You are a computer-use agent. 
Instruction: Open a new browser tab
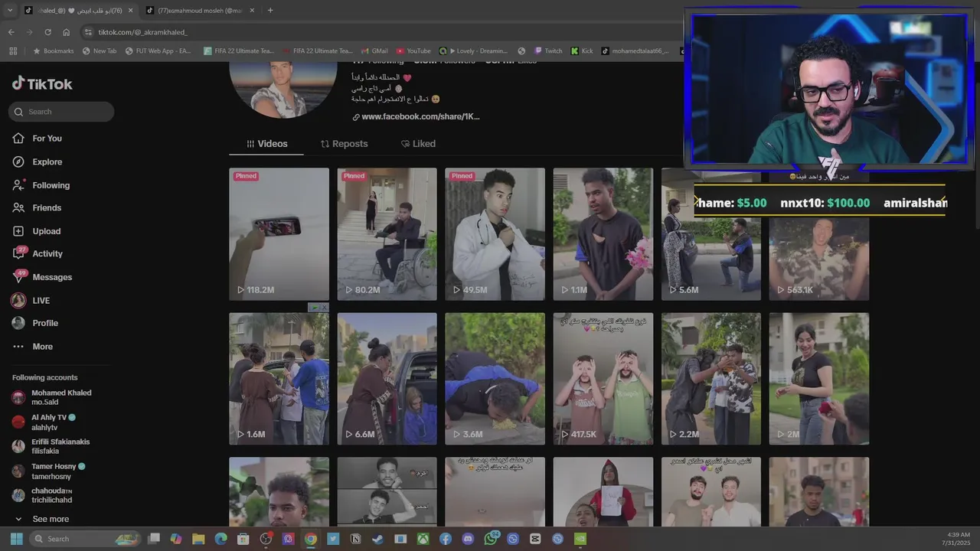(270, 11)
